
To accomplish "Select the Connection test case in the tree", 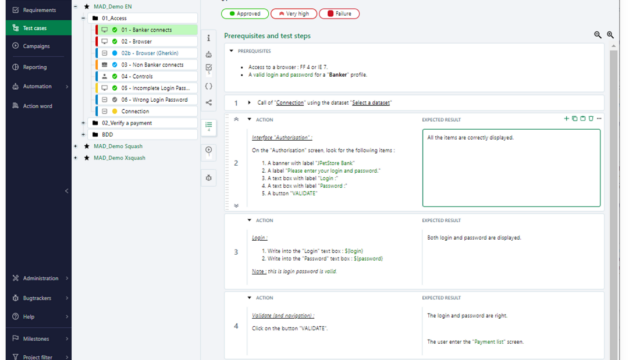I will pyautogui.click(x=147, y=111).
